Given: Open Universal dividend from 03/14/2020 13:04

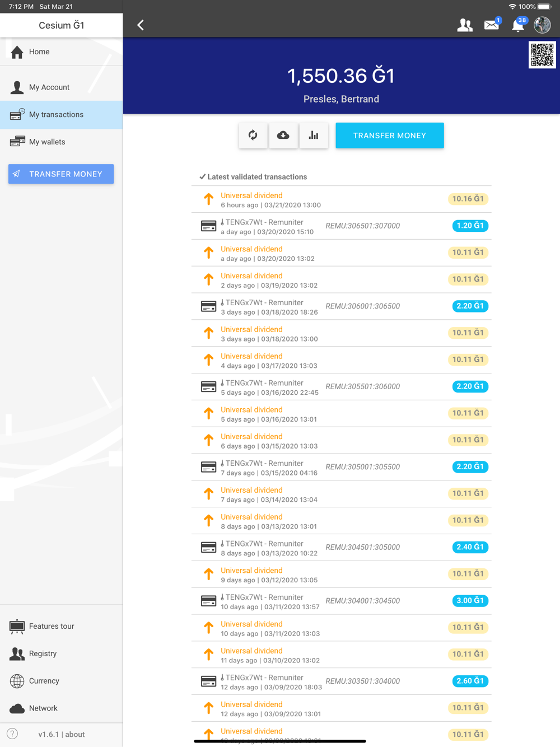Looking at the screenshot, I should click(x=342, y=494).
